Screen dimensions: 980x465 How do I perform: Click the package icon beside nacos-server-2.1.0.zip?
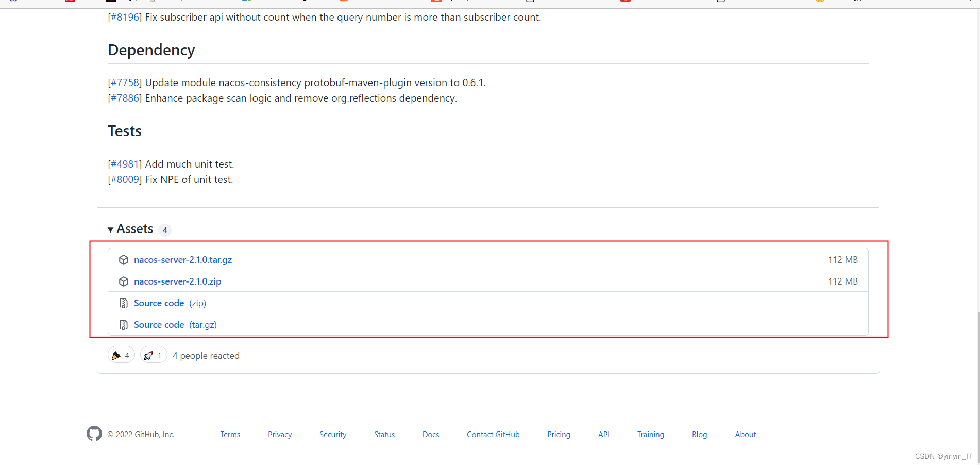pyautogui.click(x=124, y=281)
